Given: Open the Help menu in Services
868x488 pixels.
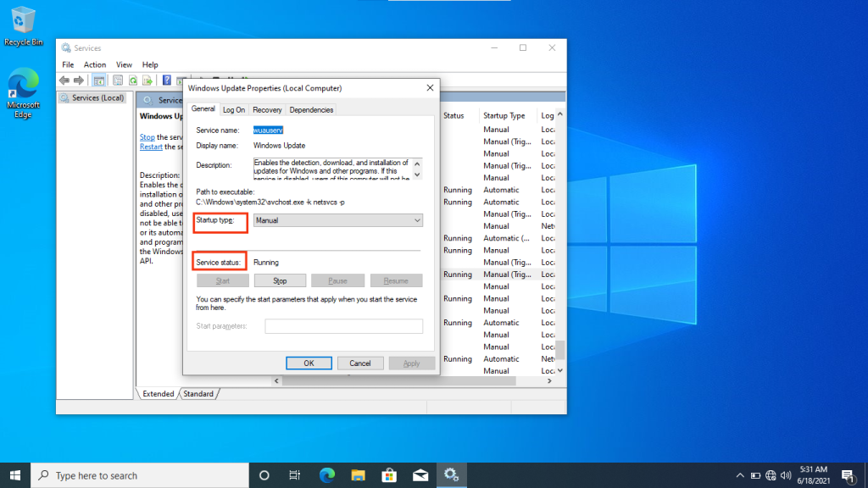Looking at the screenshot, I should [150, 64].
